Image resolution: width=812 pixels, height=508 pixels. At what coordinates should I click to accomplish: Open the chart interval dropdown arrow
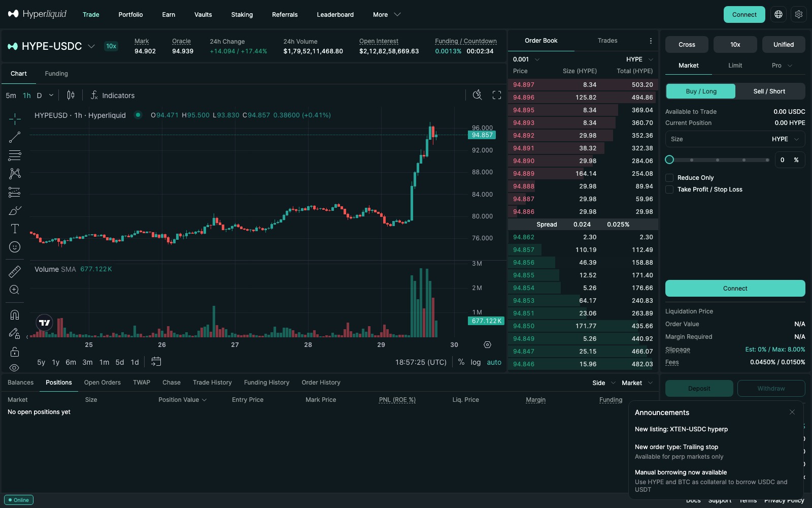point(51,95)
